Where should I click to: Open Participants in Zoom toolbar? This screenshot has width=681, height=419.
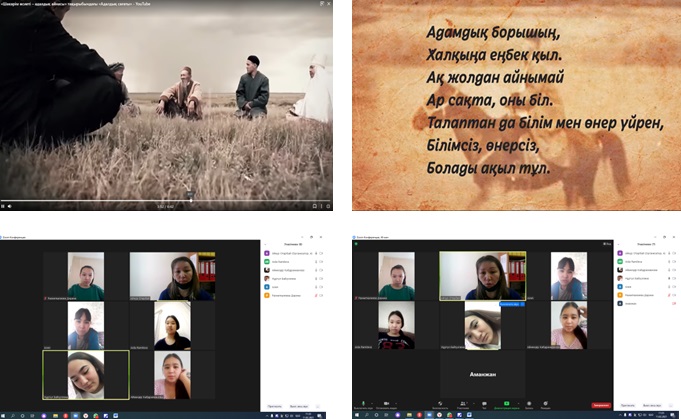tap(463, 405)
